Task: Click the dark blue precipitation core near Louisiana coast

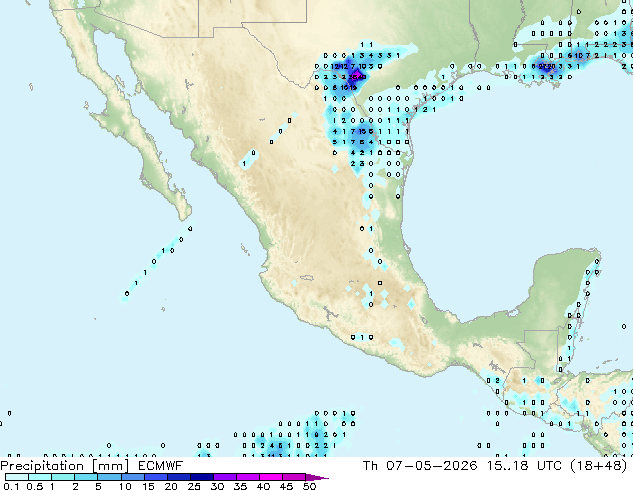Action: coord(546,67)
